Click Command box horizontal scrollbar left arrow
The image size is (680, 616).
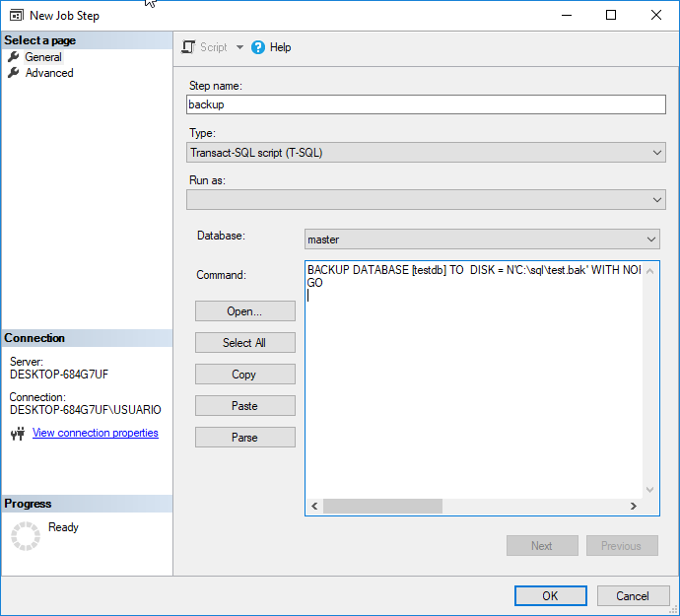coord(314,506)
